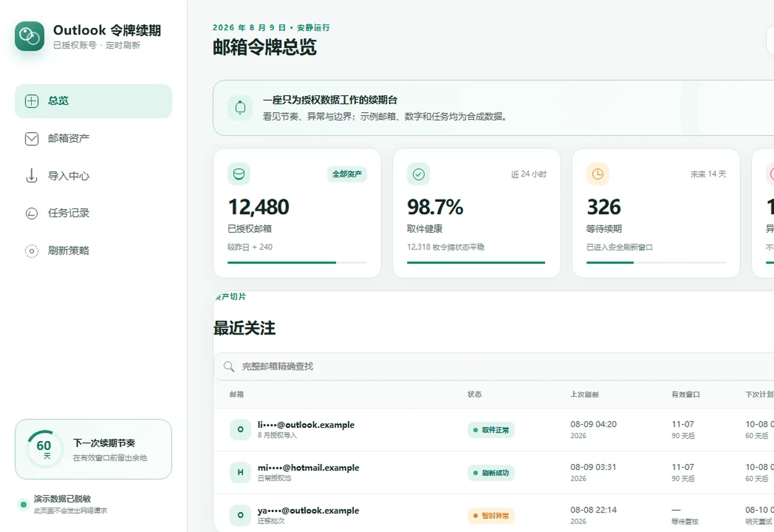Click the Outlook 令牌续期 app logo
The height and width of the screenshot is (532, 774).
coord(29,36)
